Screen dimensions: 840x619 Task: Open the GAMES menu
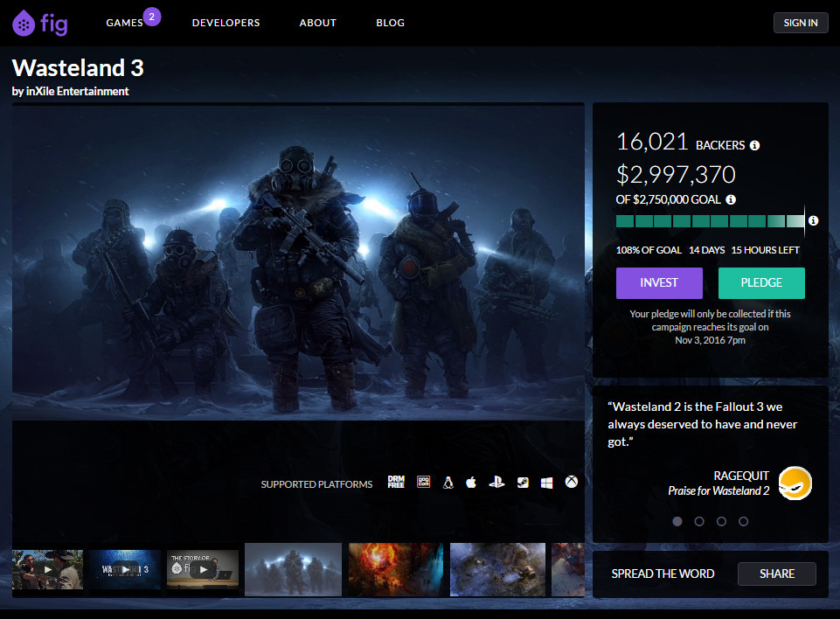(x=124, y=23)
